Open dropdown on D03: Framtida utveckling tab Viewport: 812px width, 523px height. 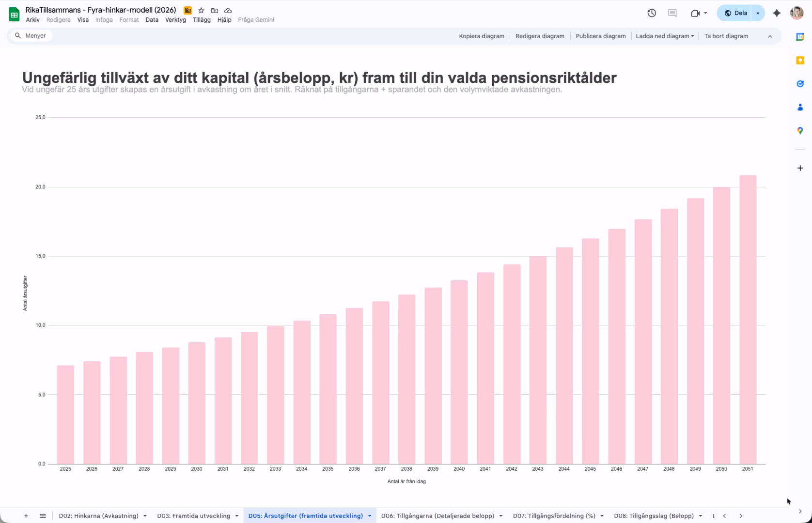237,516
